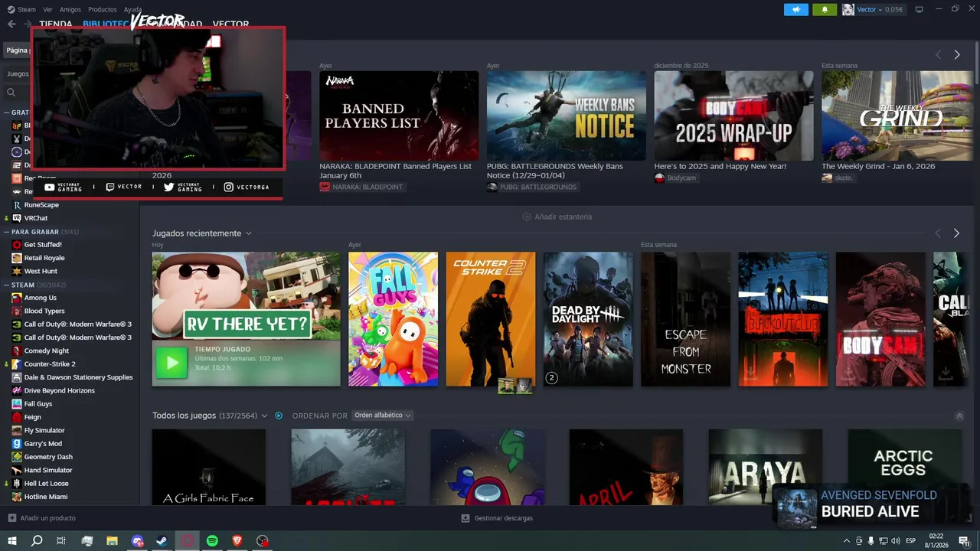Select Fly Simulator in sidebar
This screenshot has width=980, height=551.
[44, 430]
